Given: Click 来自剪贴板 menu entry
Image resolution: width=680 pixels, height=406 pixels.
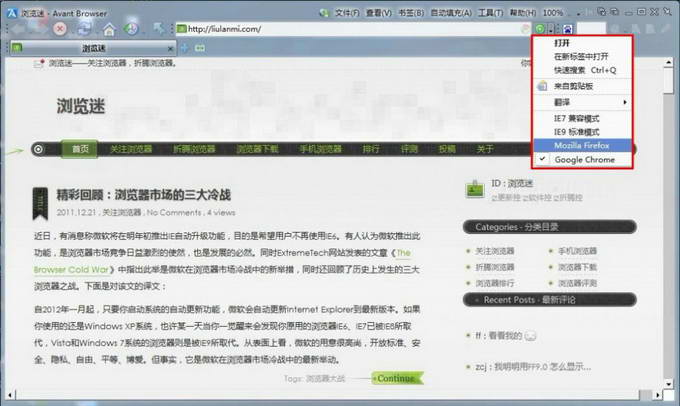Looking at the screenshot, I should coord(582,86).
